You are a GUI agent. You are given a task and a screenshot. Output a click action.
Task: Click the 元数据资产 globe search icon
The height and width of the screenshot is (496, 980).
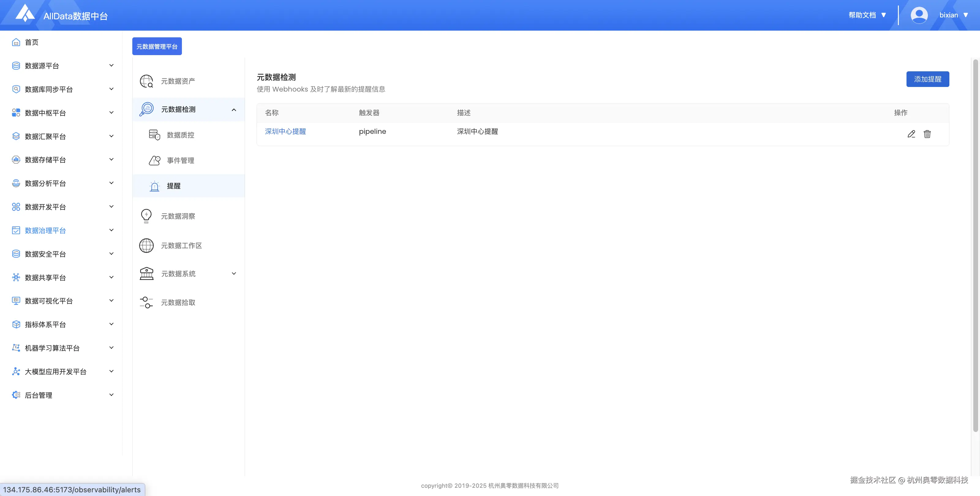click(x=146, y=81)
